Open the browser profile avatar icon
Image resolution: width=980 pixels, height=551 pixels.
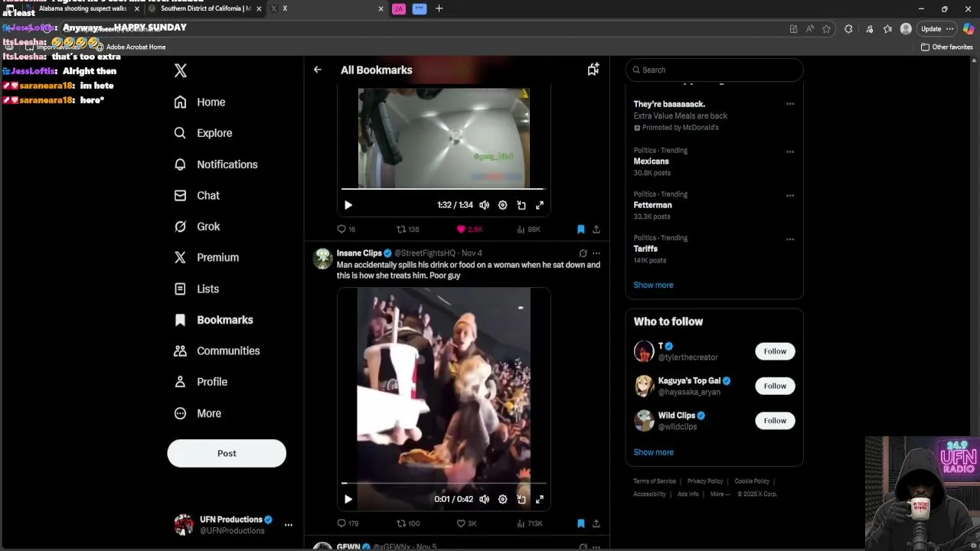pyautogui.click(x=906, y=29)
